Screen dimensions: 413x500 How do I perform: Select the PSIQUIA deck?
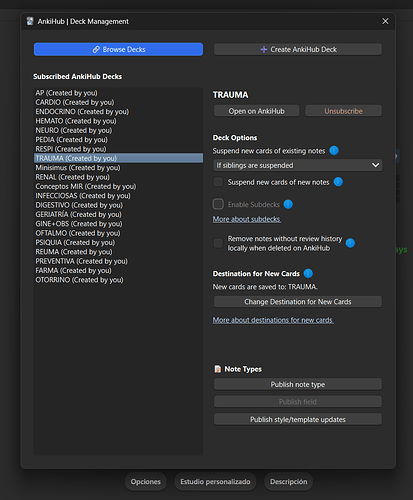118,242
